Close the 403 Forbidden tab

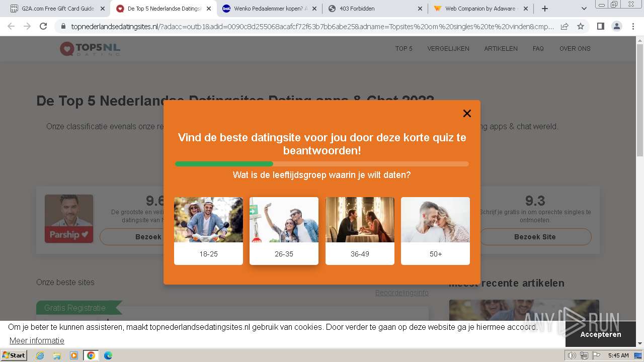(420, 9)
